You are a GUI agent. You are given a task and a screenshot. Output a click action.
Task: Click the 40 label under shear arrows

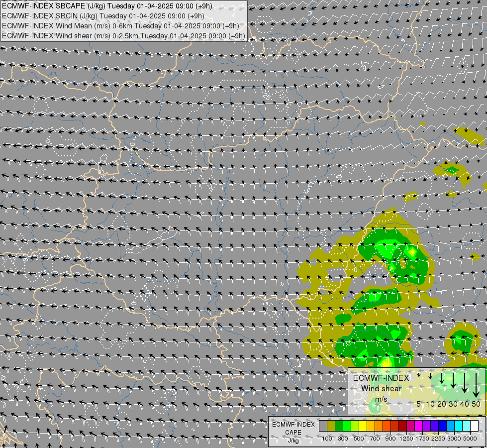click(464, 404)
